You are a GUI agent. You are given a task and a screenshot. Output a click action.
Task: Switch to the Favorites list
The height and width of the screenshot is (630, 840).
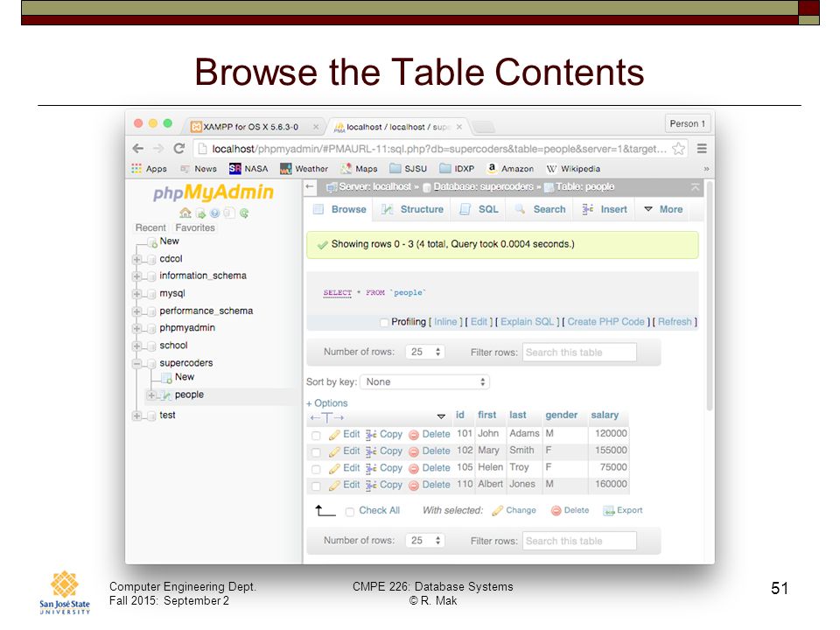click(194, 227)
